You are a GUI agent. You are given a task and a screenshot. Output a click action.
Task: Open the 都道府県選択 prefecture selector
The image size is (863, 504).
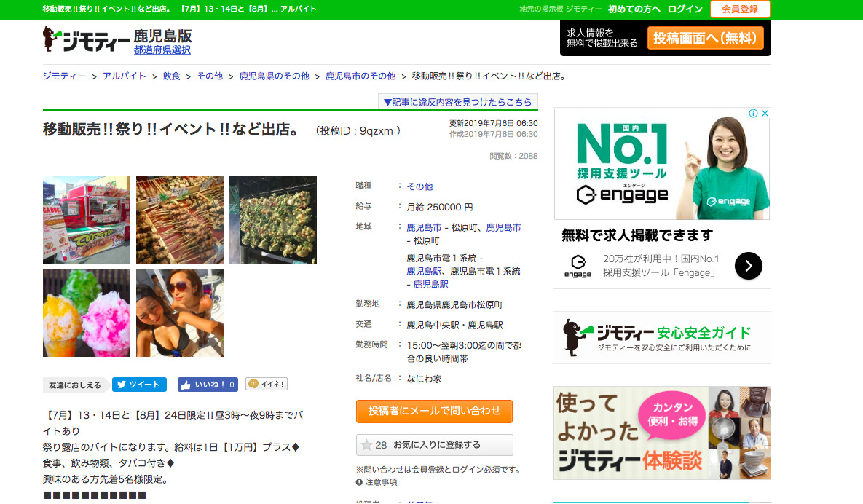(x=162, y=50)
